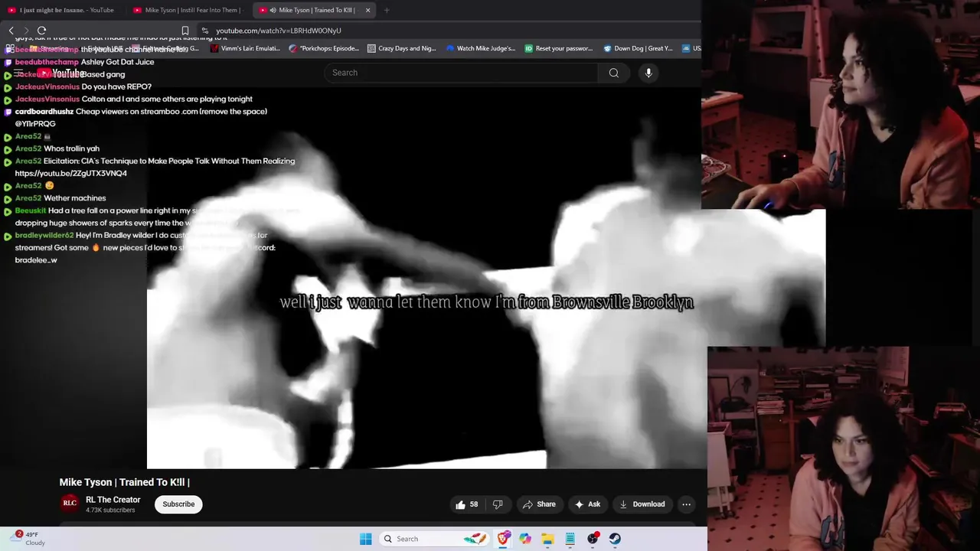Screen dimensions: 980x551
Task: Open the Down Dog Great Yoga bookmark
Action: click(638, 48)
